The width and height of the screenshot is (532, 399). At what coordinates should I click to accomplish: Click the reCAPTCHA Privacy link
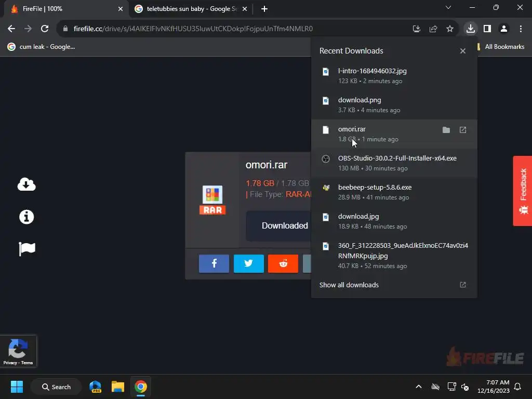10,363
